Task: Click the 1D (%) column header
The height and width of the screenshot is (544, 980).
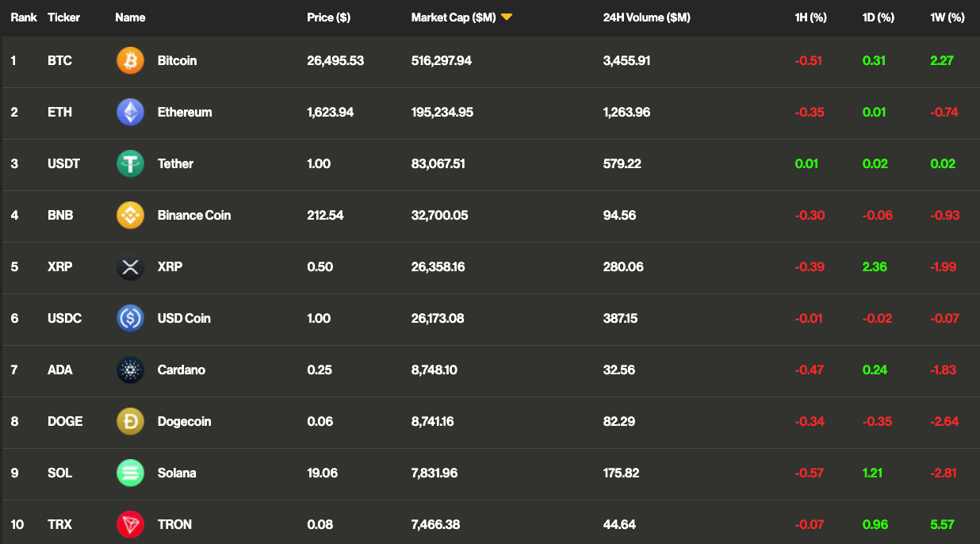Action: [x=878, y=17]
